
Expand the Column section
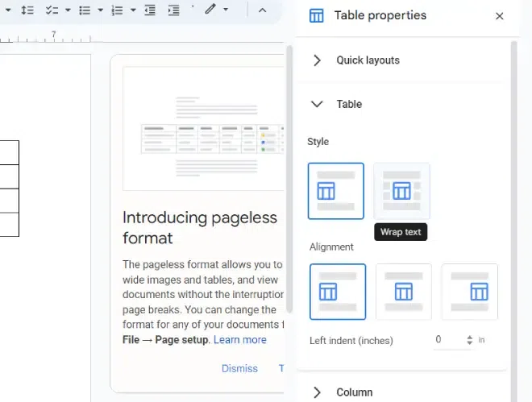click(317, 392)
